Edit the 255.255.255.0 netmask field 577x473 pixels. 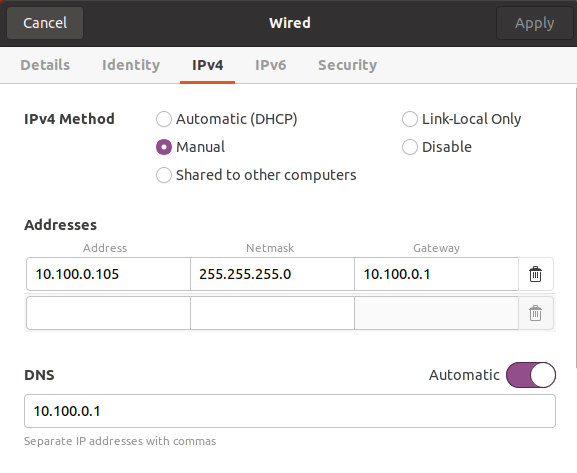pyautogui.click(x=272, y=274)
